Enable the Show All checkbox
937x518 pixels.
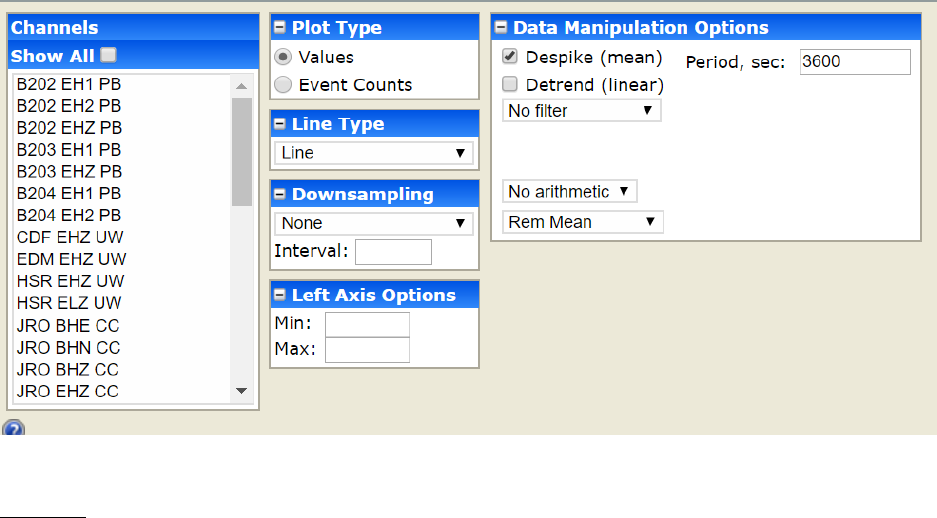108,55
